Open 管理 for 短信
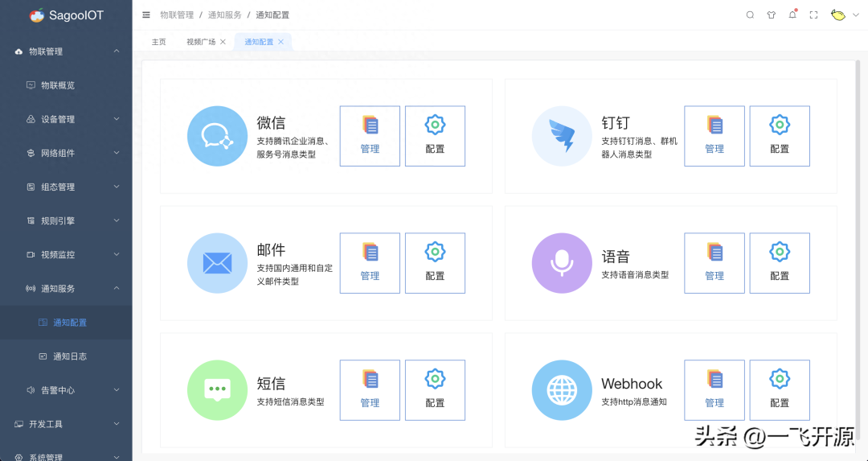This screenshot has width=868, height=461. point(370,390)
